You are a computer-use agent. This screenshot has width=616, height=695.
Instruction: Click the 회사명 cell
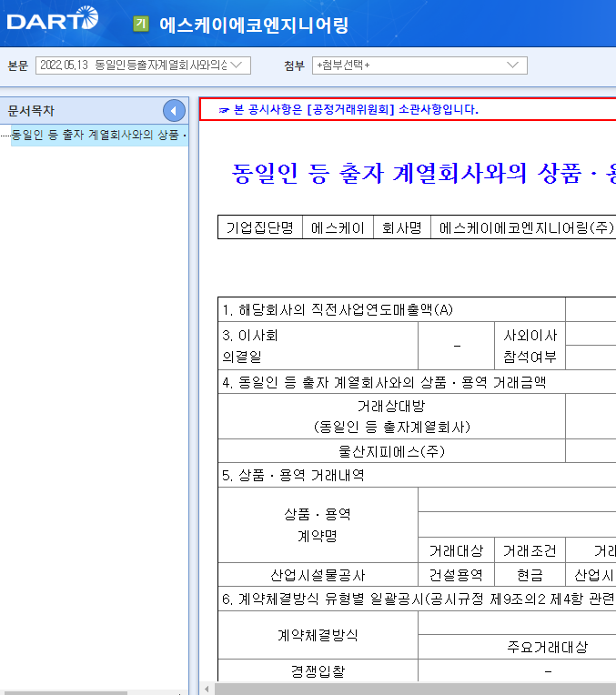point(402,227)
